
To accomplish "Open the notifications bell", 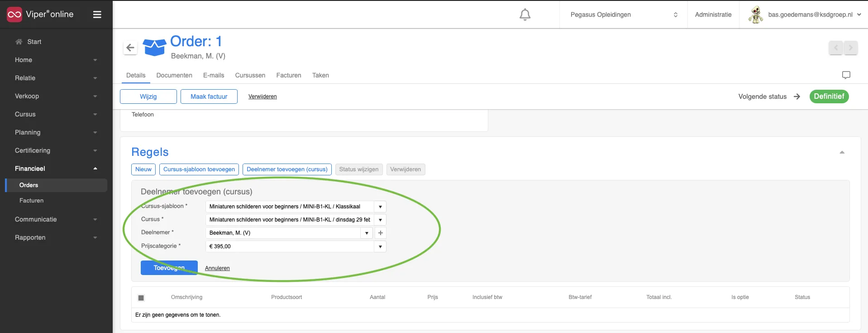I will pos(525,14).
